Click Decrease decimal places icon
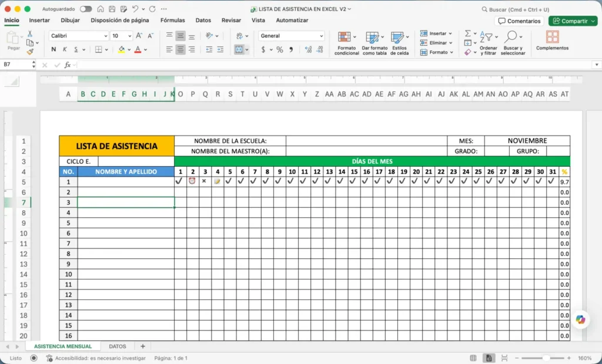The image size is (602, 364). coord(319,49)
